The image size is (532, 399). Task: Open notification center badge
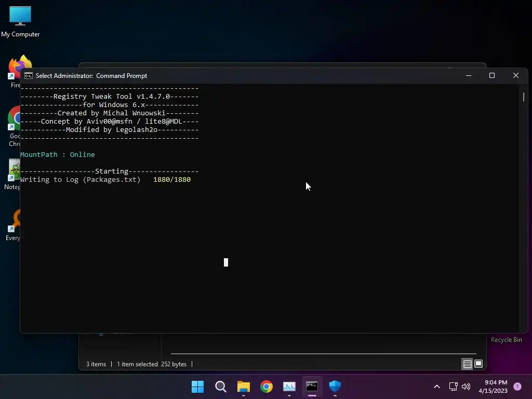(x=517, y=387)
